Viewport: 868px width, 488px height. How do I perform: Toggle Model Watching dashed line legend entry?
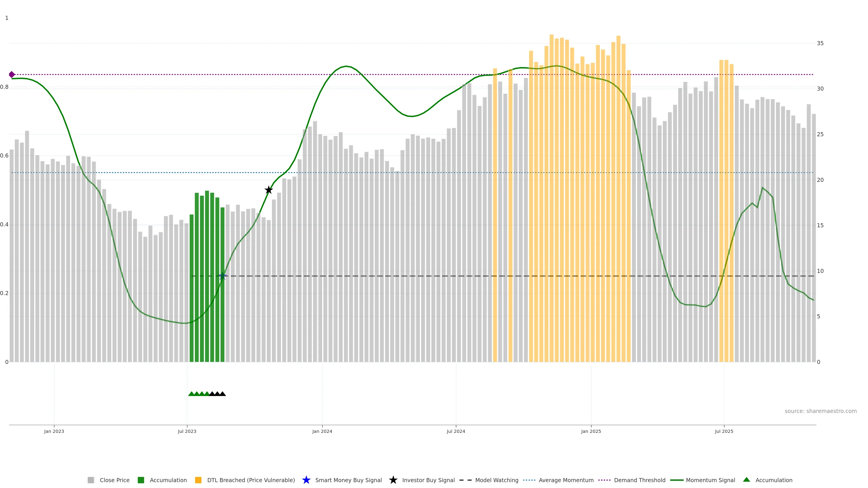496,480
